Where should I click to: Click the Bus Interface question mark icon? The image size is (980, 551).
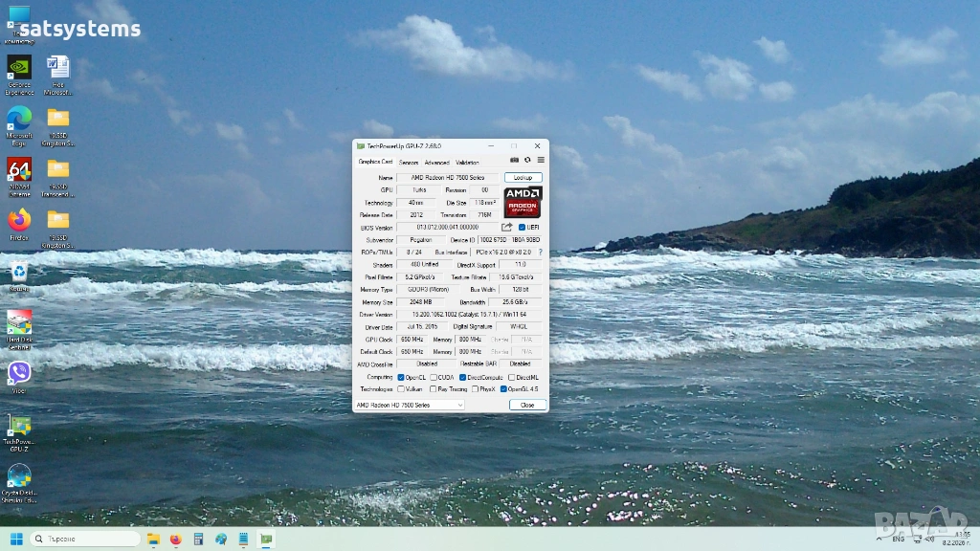540,252
